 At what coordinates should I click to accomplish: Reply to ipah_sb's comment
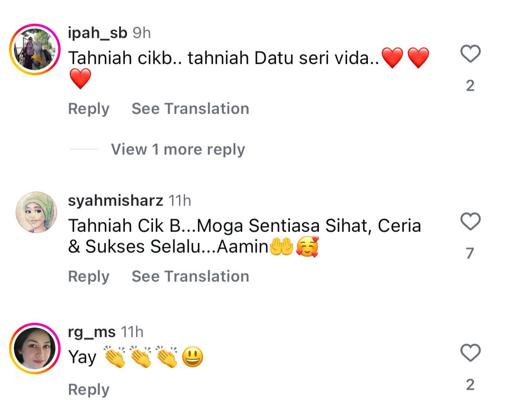pyautogui.click(x=89, y=109)
